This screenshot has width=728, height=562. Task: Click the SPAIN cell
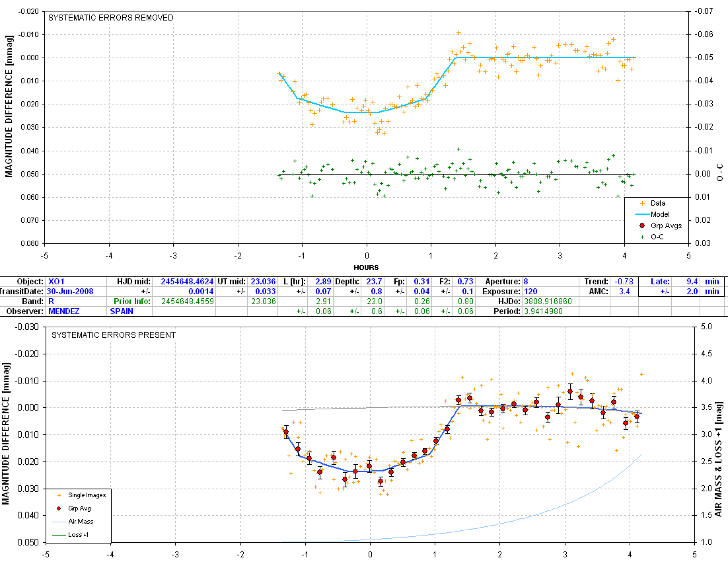[x=122, y=311]
